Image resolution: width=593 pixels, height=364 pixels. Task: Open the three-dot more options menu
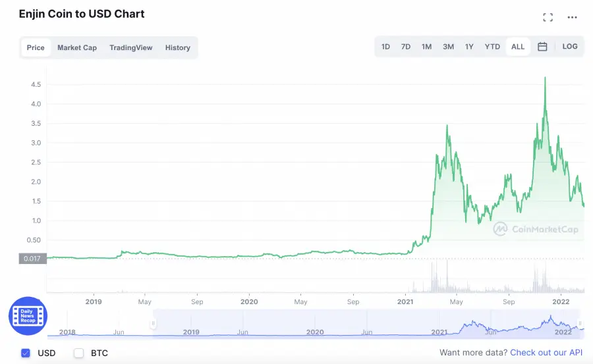tap(573, 17)
